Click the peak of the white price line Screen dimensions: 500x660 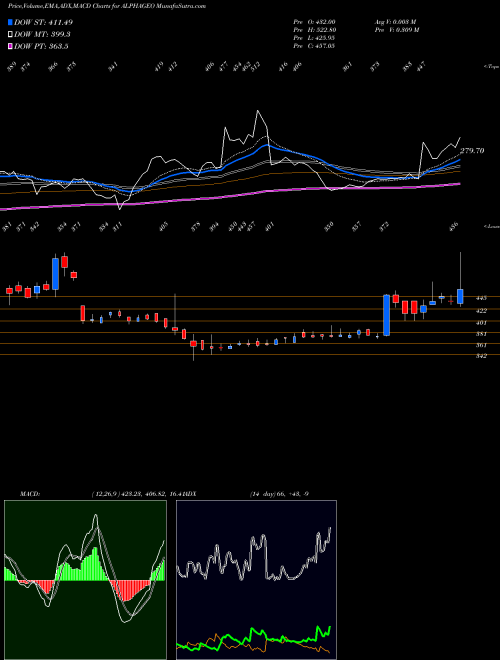click(x=258, y=111)
